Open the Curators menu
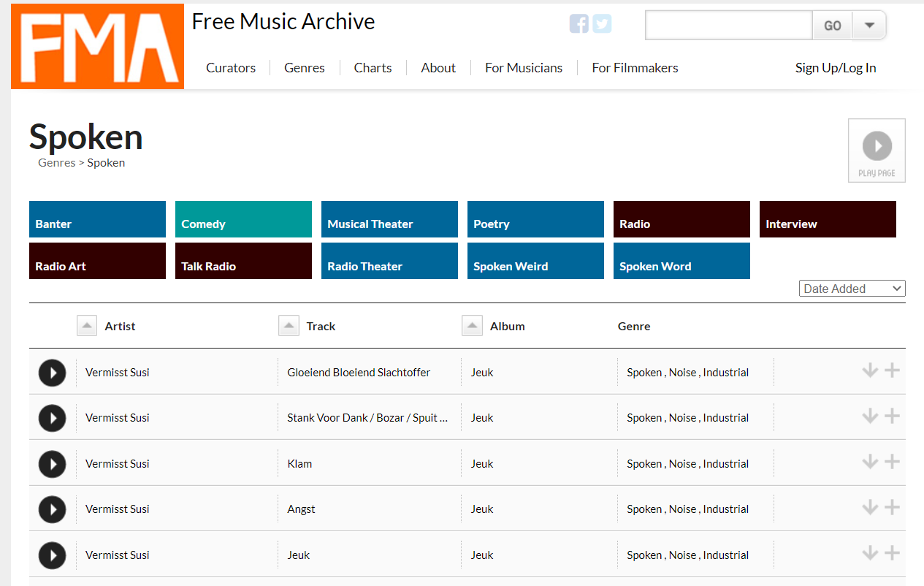The image size is (924, 586). (x=231, y=68)
